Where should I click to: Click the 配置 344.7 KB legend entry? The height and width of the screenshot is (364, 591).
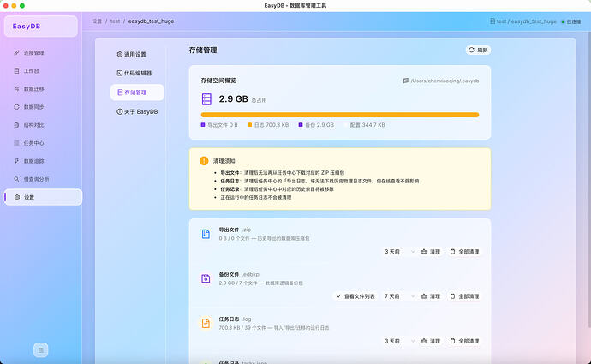[365, 125]
